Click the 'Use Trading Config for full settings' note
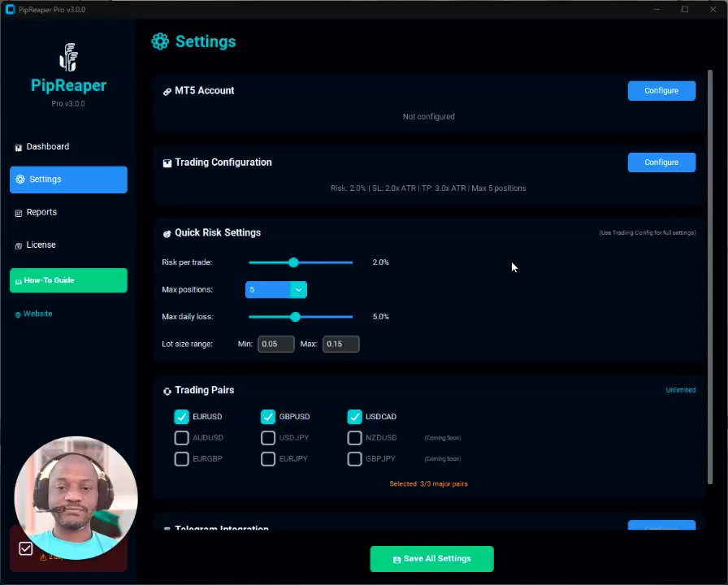 pyautogui.click(x=648, y=232)
